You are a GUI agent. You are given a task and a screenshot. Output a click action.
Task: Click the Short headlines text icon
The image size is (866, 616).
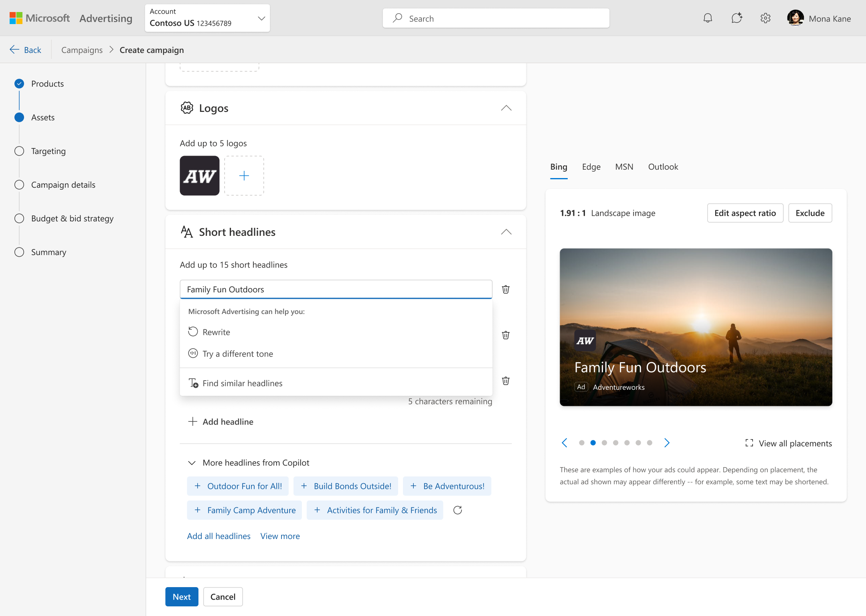(x=187, y=232)
